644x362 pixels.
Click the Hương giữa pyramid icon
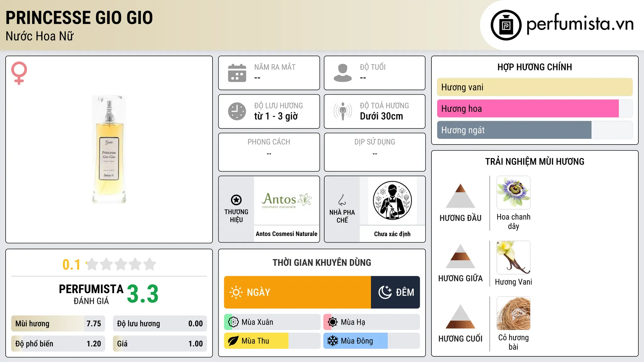[460, 256]
